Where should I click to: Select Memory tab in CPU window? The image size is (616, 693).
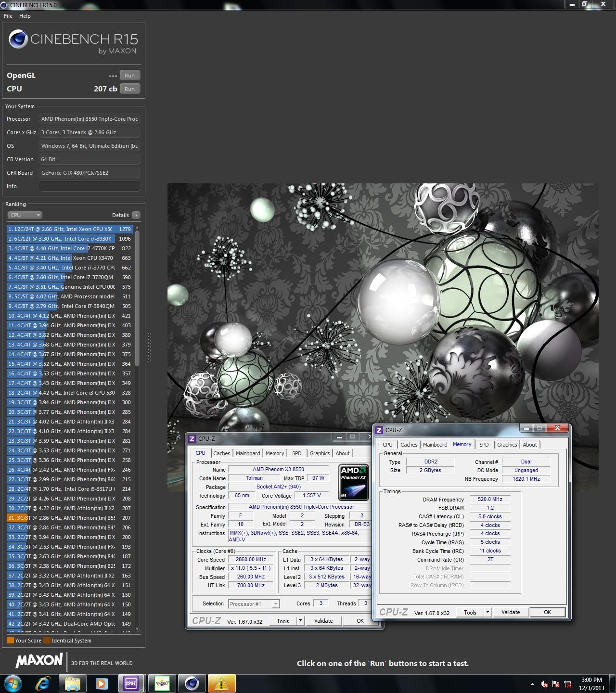[275, 453]
